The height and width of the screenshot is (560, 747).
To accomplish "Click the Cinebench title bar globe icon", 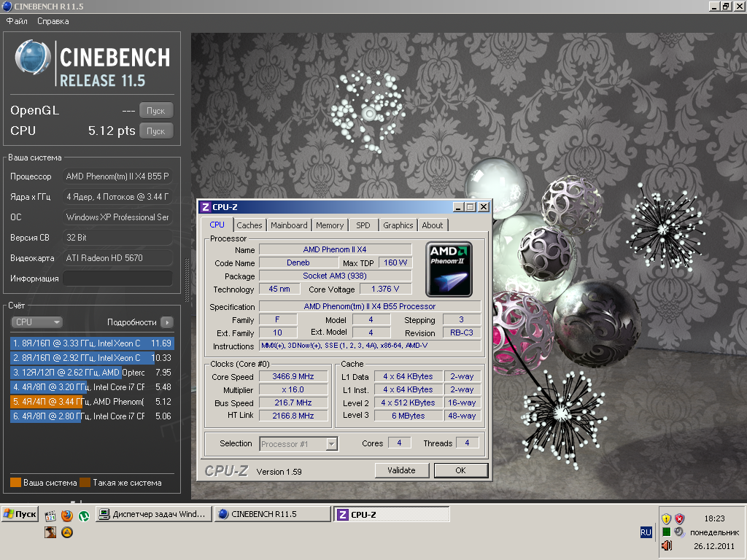I will tap(7, 6).
